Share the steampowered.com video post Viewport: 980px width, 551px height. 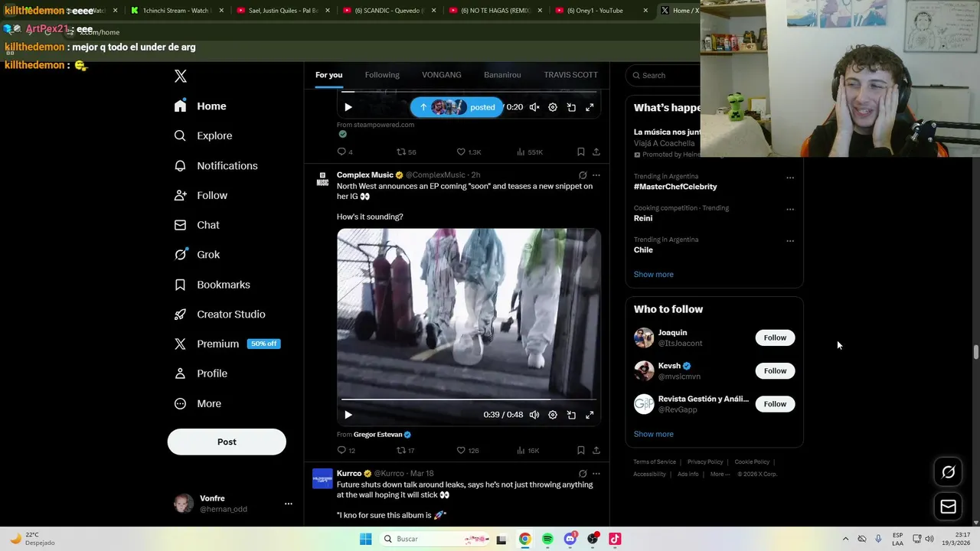596,152
